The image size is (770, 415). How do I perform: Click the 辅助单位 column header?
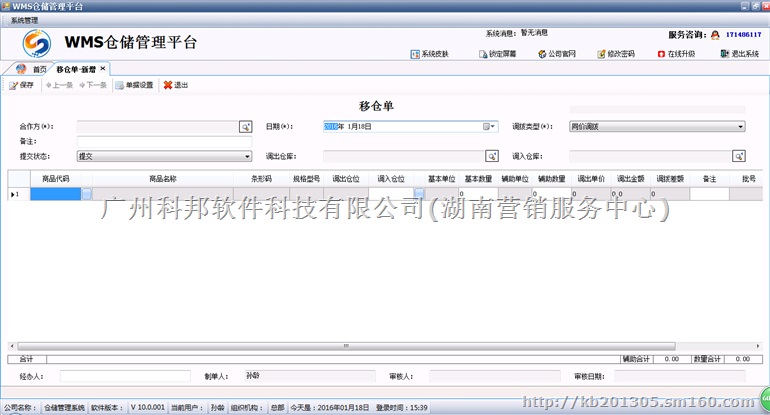515,179
